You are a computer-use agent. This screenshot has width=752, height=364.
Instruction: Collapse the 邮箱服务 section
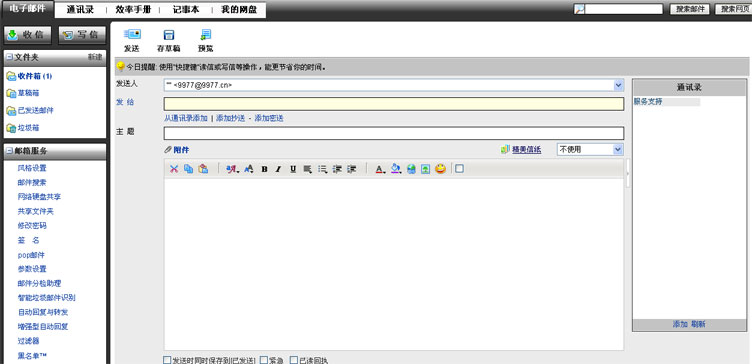(10, 152)
